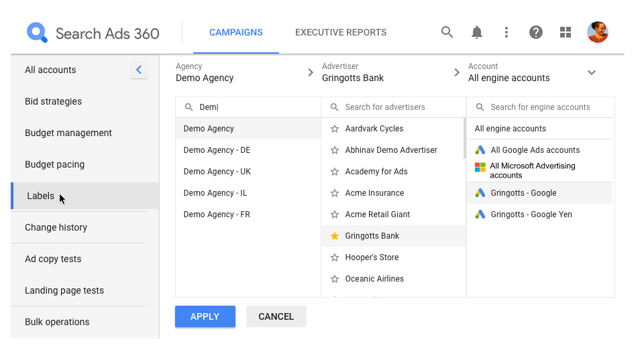Click the Search Ads 360 logo
The image size is (644, 362).
[93, 33]
